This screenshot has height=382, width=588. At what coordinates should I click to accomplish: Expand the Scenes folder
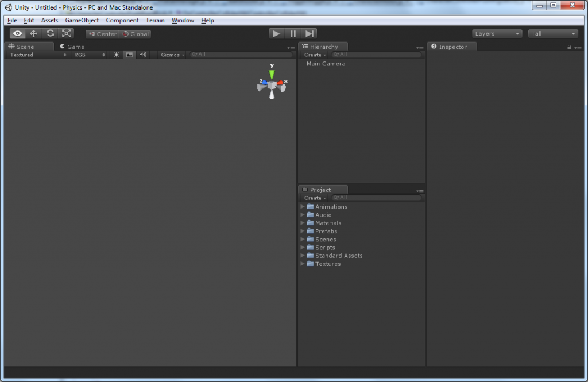303,240
